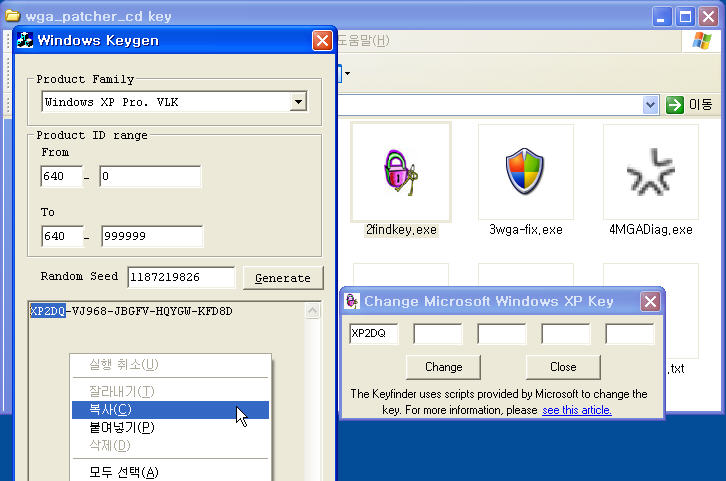Click the Change Key dialog title icon
This screenshot has width=726, height=481.
pyautogui.click(x=352, y=301)
